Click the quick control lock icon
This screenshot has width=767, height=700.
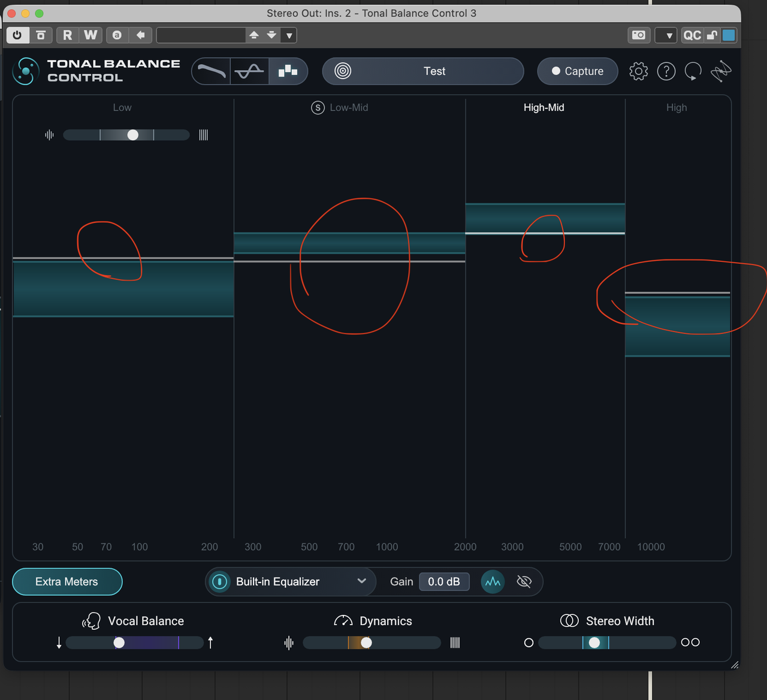click(712, 35)
